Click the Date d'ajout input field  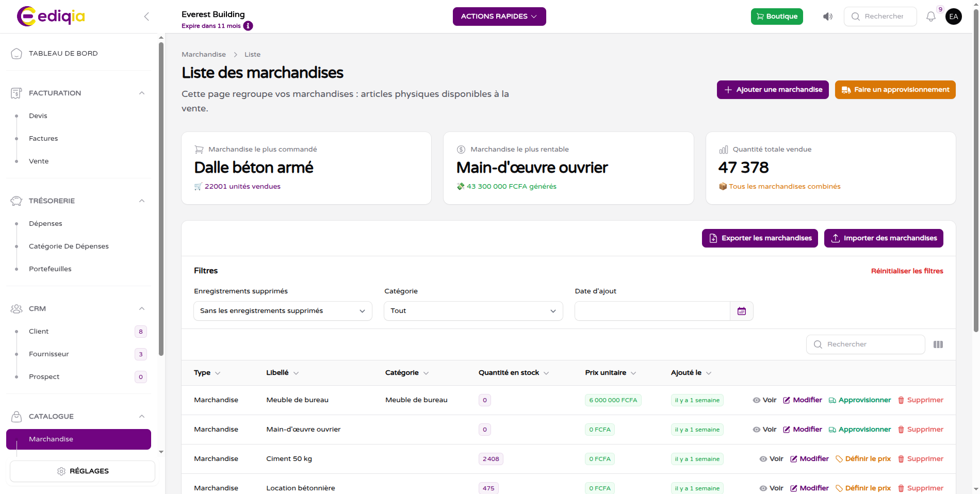pos(652,311)
